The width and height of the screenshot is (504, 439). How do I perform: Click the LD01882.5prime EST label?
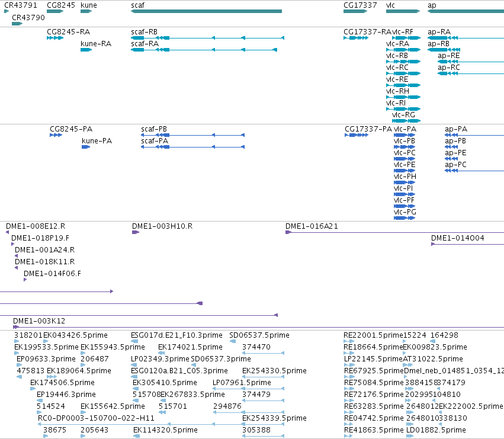coord(436,430)
